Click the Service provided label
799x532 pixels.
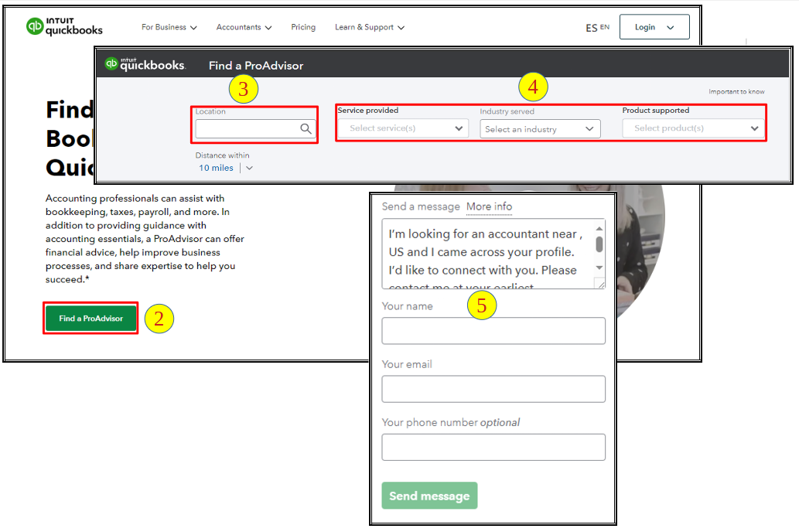[x=368, y=110]
